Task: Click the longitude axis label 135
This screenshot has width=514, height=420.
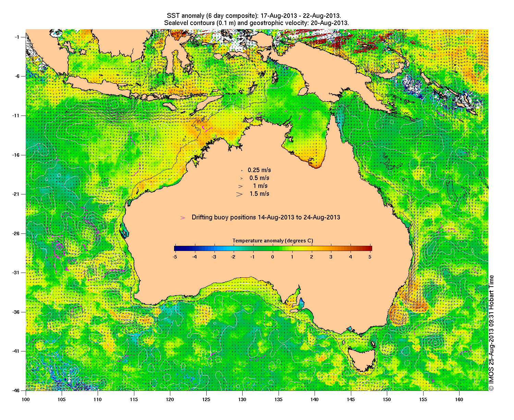Action: (279, 399)
